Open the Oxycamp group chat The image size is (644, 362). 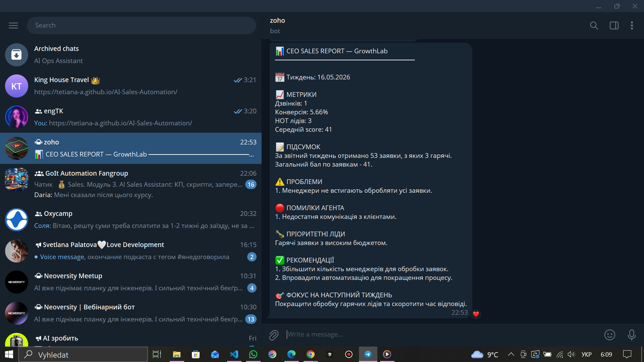[x=131, y=220]
